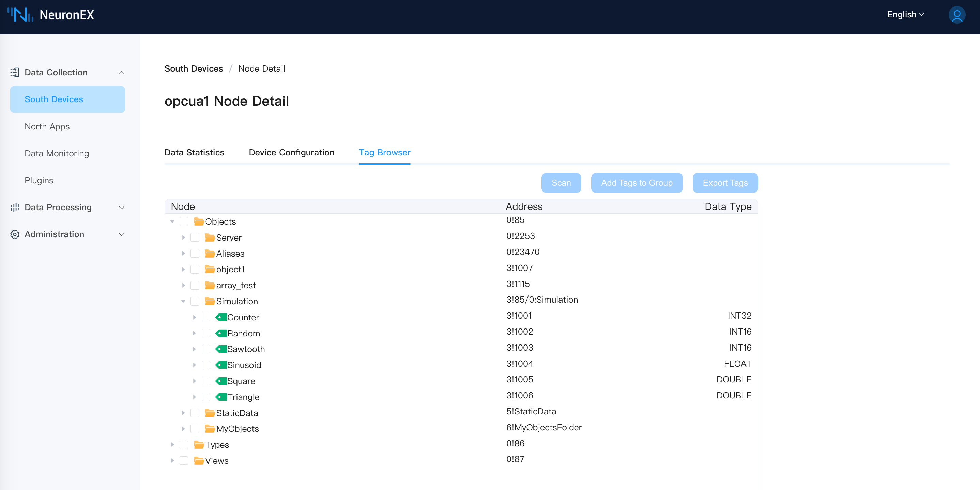Switch to the Device Configuration tab
The height and width of the screenshot is (490, 980).
click(x=291, y=153)
